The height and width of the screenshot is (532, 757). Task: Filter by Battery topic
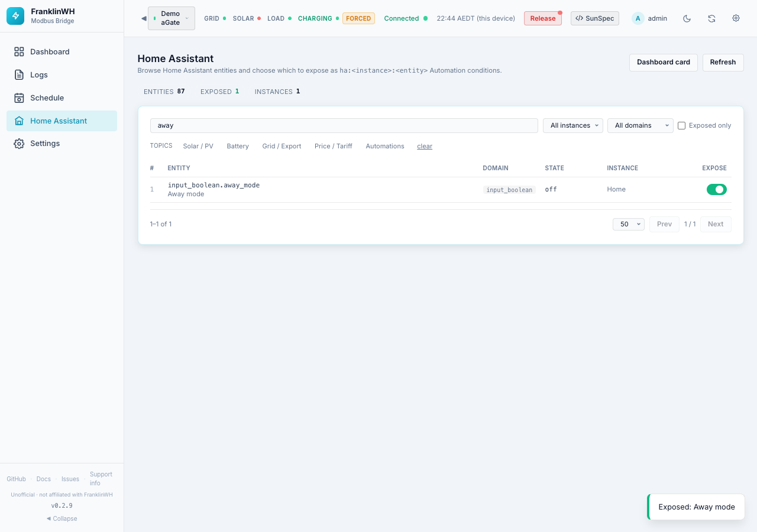pyautogui.click(x=238, y=146)
